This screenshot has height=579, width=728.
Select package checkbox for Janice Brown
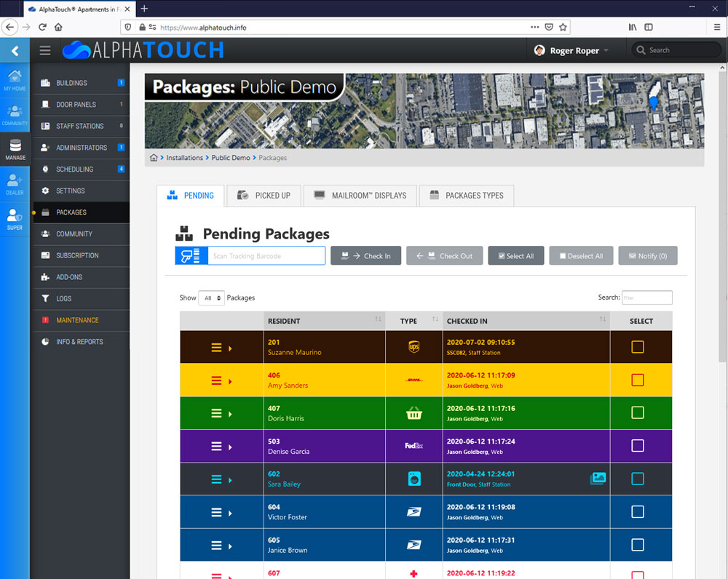pyautogui.click(x=638, y=545)
